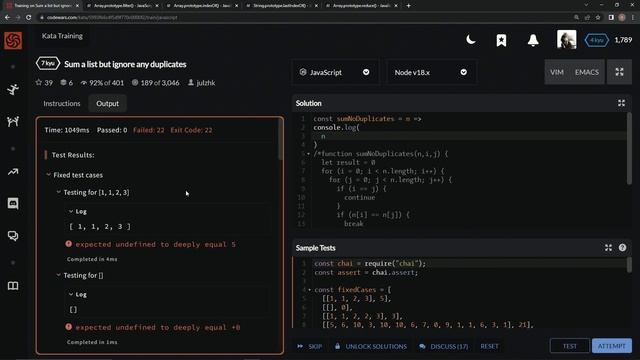
Task: Switch to the Instructions tab
Action: pos(62,103)
